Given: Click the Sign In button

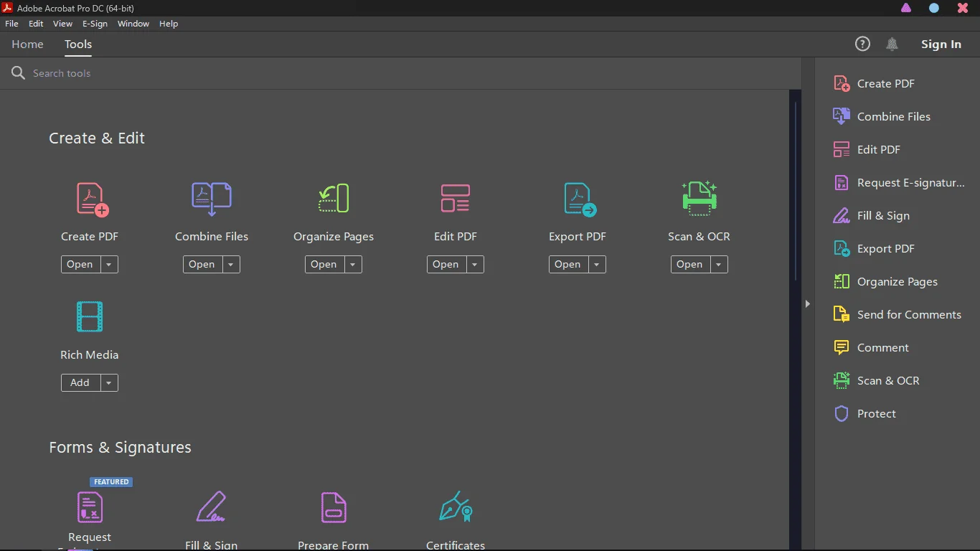Looking at the screenshot, I should [x=941, y=44].
